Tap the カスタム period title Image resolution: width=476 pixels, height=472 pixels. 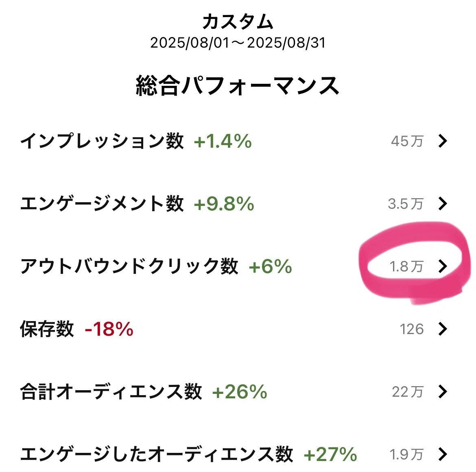point(238,22)
